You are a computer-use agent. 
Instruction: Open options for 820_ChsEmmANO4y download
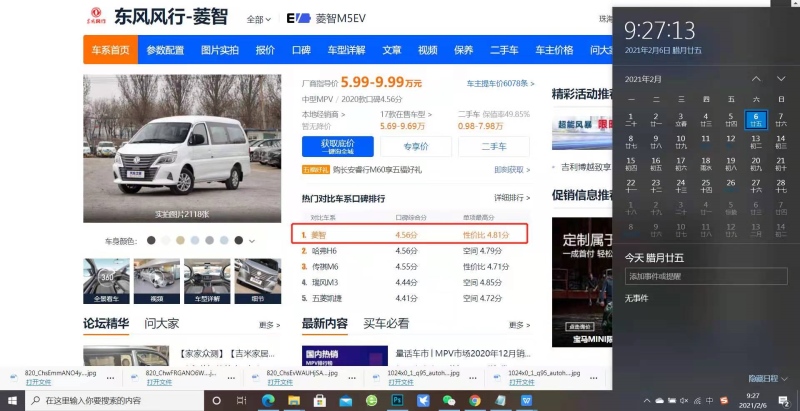coord(110,378)
